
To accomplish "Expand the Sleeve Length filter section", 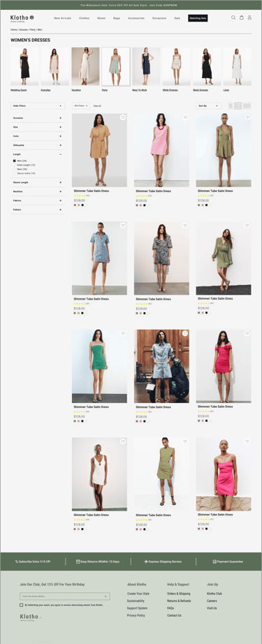I will [x=38, y=182].
